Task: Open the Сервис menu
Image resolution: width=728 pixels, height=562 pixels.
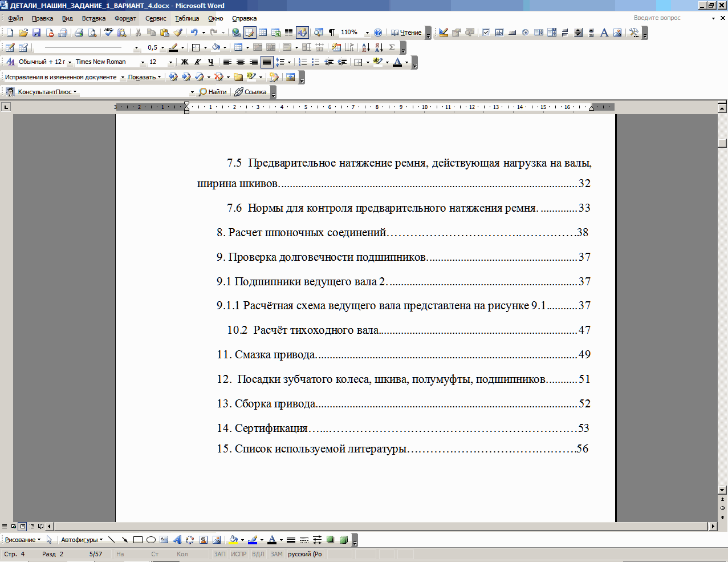Action: 156,18
